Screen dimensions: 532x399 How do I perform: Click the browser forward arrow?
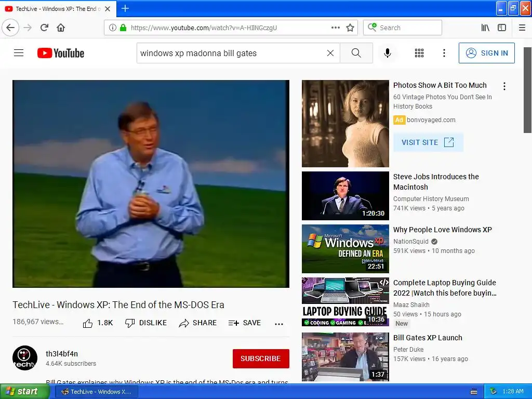pyautogui.click(x=28, y=28)
